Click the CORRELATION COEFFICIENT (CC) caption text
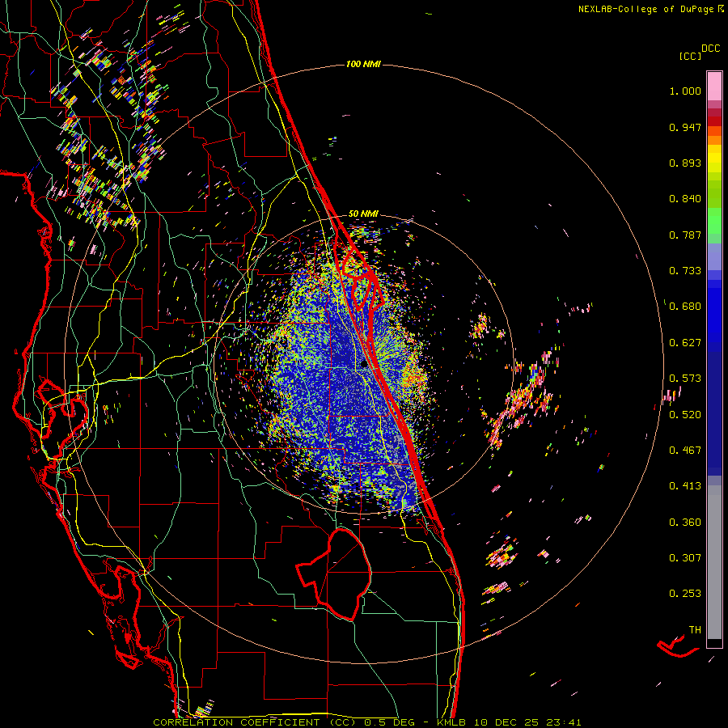Viewport: 728px width, 728px height. point(255,722)
